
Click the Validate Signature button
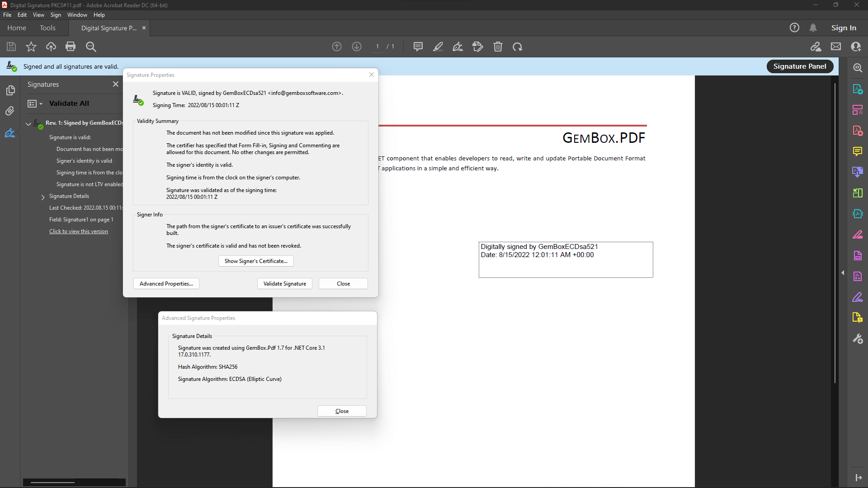tap(284, 283)
